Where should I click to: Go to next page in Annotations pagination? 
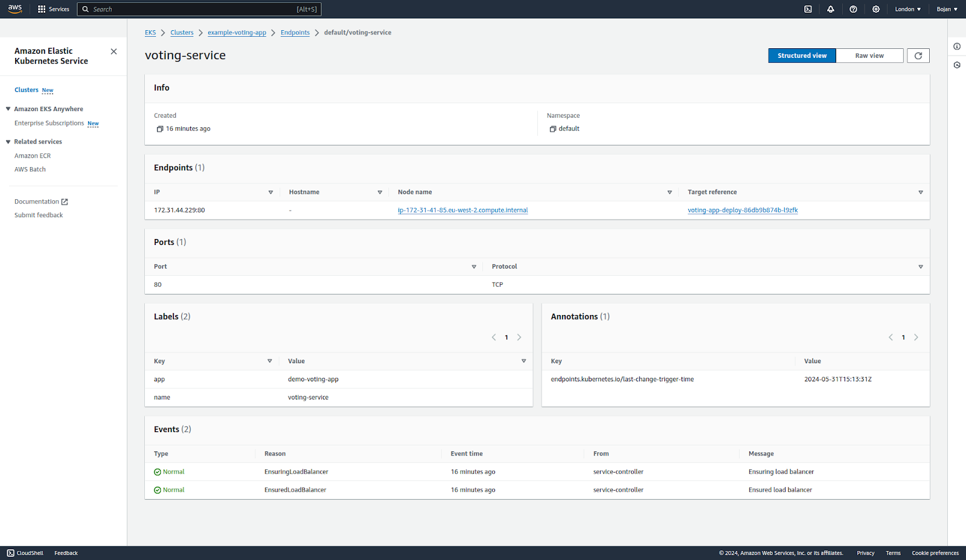coord(916,337)
